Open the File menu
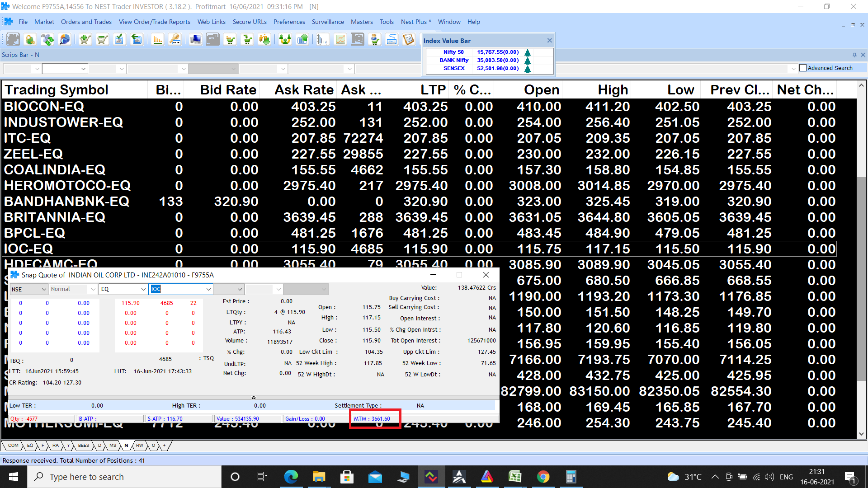Viewport: 868px width, 488px height. click(x=23, y=22)
